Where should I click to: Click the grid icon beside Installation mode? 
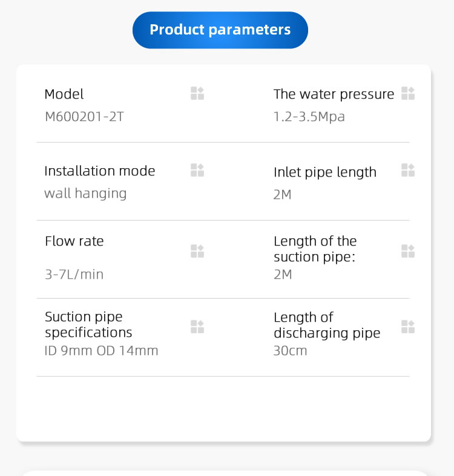point(197,170)
